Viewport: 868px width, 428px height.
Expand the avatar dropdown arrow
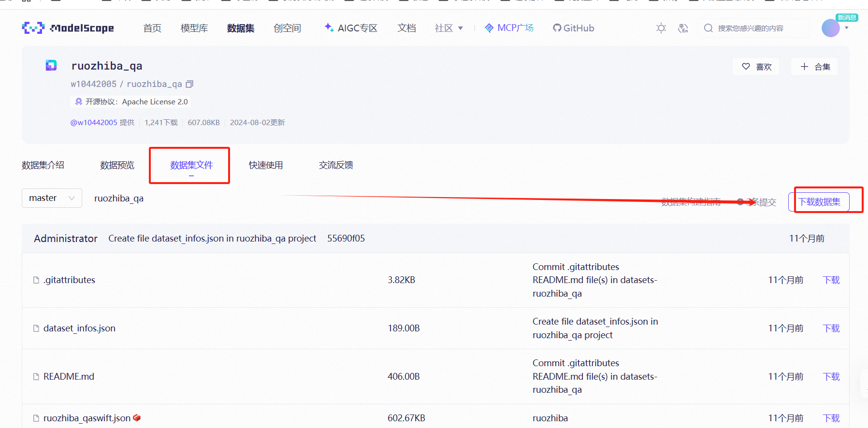tap(846, 28)
